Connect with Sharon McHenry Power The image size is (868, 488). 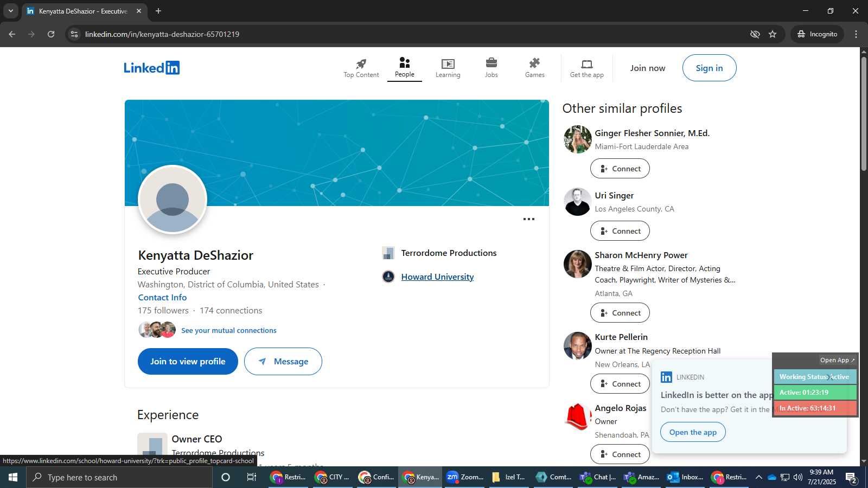620,313
